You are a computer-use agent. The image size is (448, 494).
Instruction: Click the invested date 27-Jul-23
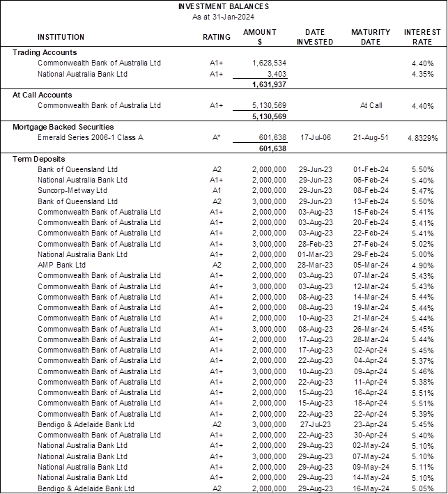point(316,424)
